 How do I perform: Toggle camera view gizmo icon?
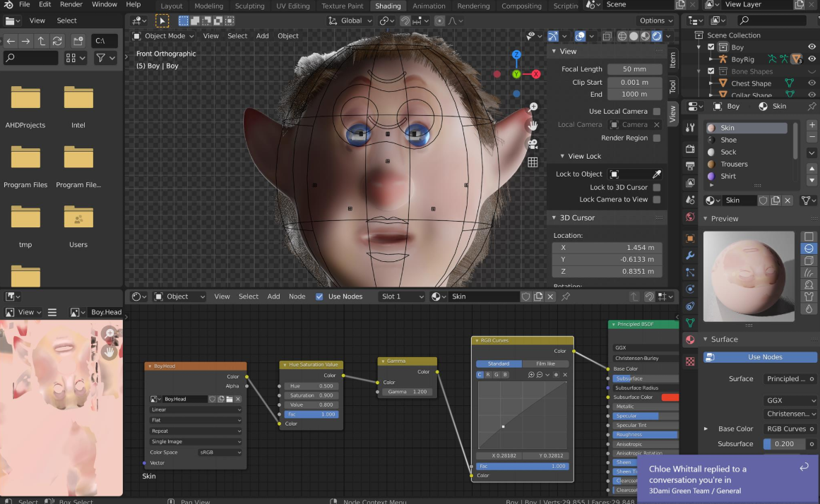point(533,144)
